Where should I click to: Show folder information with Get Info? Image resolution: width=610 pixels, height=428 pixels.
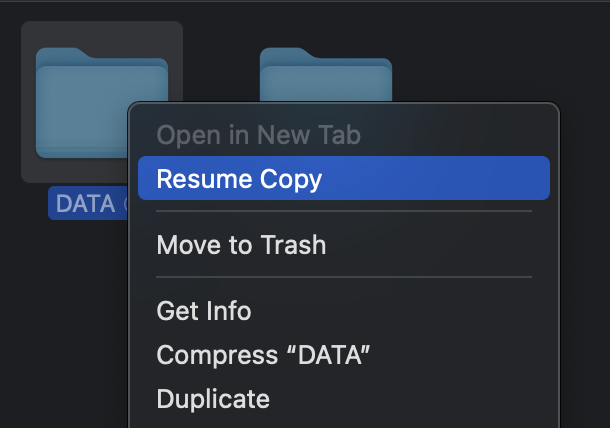coord(204,311)
